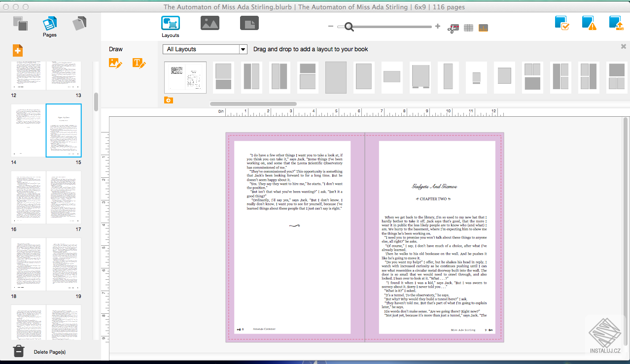The height and width of the screenshot is (364, 630).
Task: Click the ornamental divider on left page
Action: pyautogui.click(x=294, y=226)
